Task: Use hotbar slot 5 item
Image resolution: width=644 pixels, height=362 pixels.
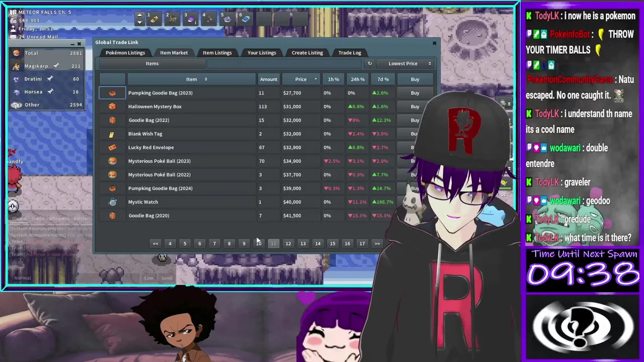Action: click(x=227, y=19)
